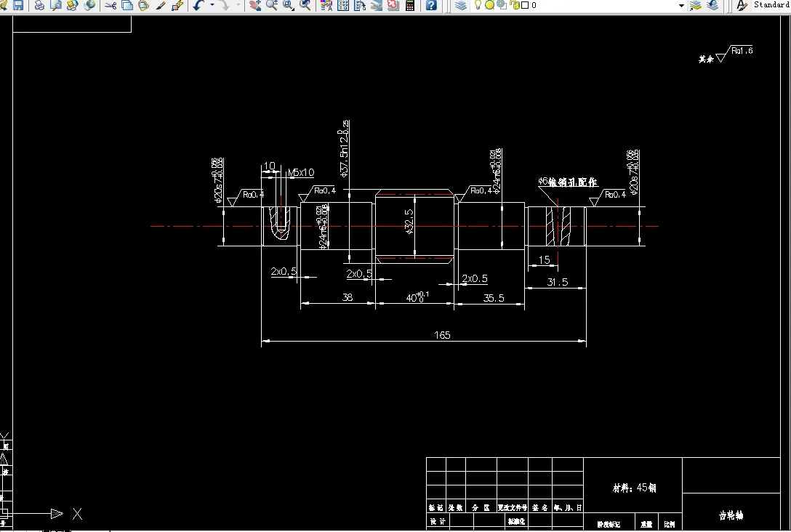Open Layer Properties Manager

point(461,5)
